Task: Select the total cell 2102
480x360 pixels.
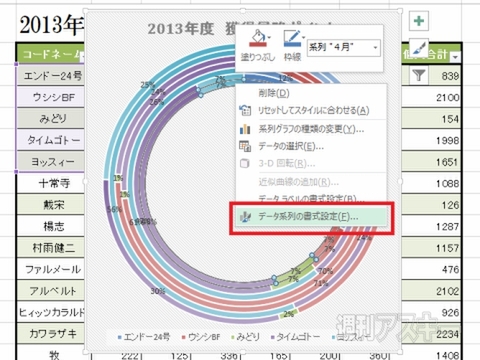Action: (x=431, y=291)
